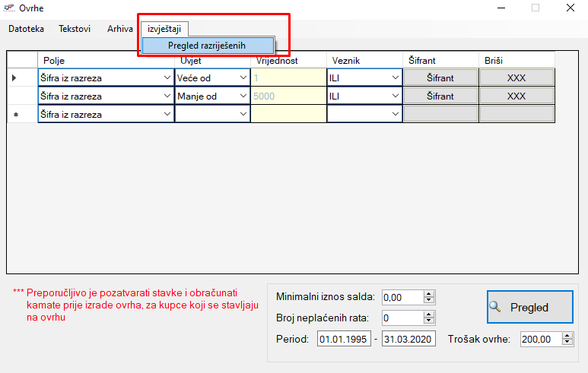Choose 'Pregled razriješenih' menu entry

coord(206,46)
